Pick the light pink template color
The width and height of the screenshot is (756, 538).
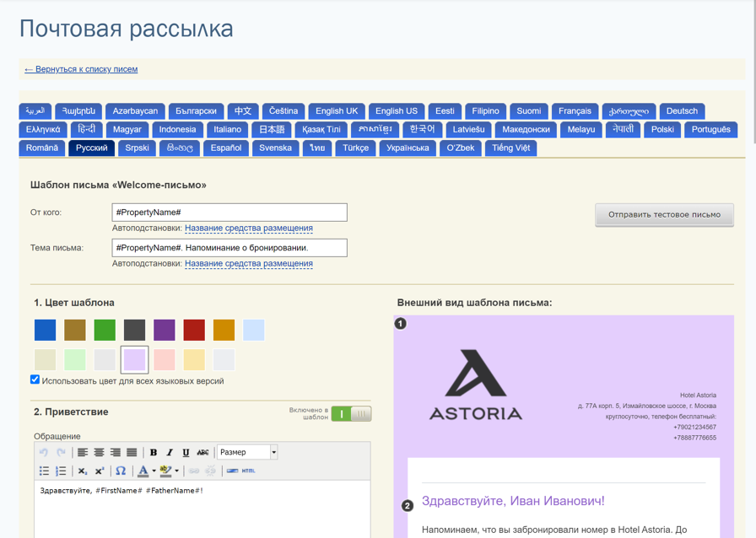coord(165,359)
